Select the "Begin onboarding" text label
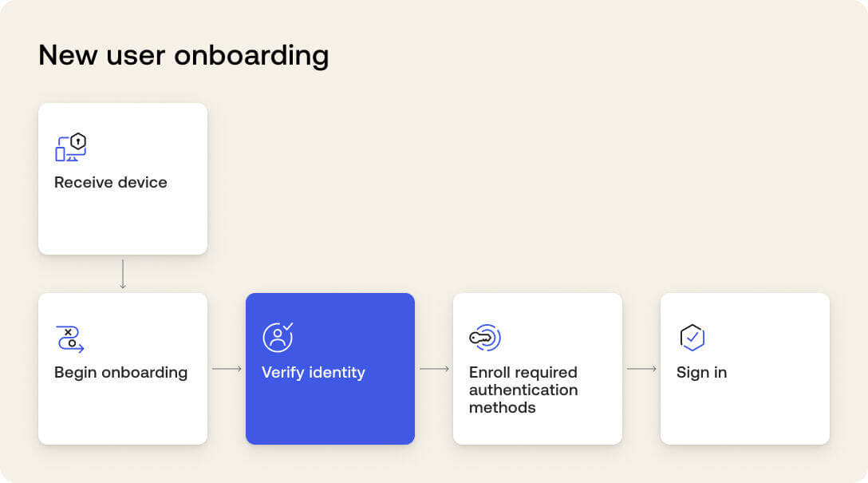 pyautogui.click(x=120, y=372)
